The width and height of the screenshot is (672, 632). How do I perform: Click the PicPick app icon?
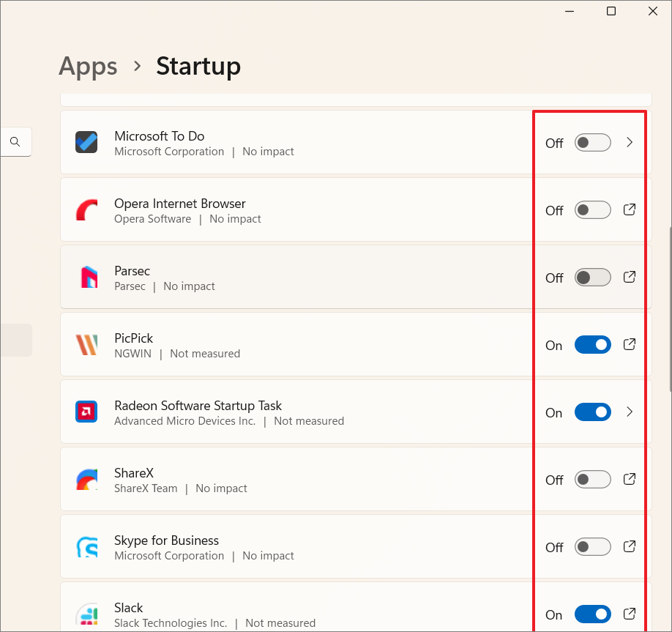pyautogui.click(x=86, y=345)
